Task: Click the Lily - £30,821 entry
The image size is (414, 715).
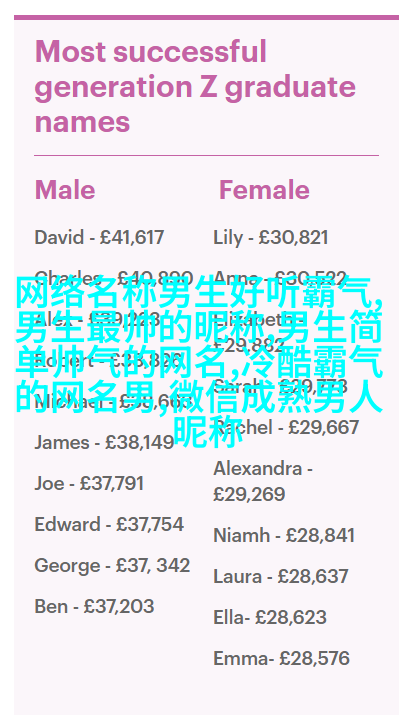Action: (271, 238)
